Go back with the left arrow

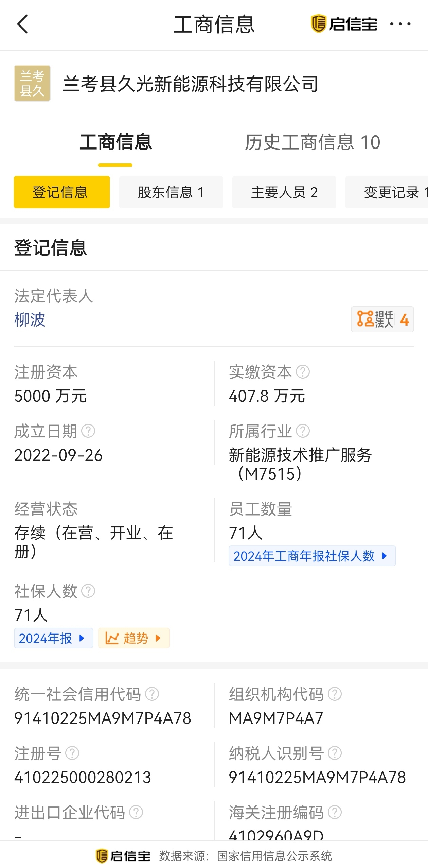[22, 24]
